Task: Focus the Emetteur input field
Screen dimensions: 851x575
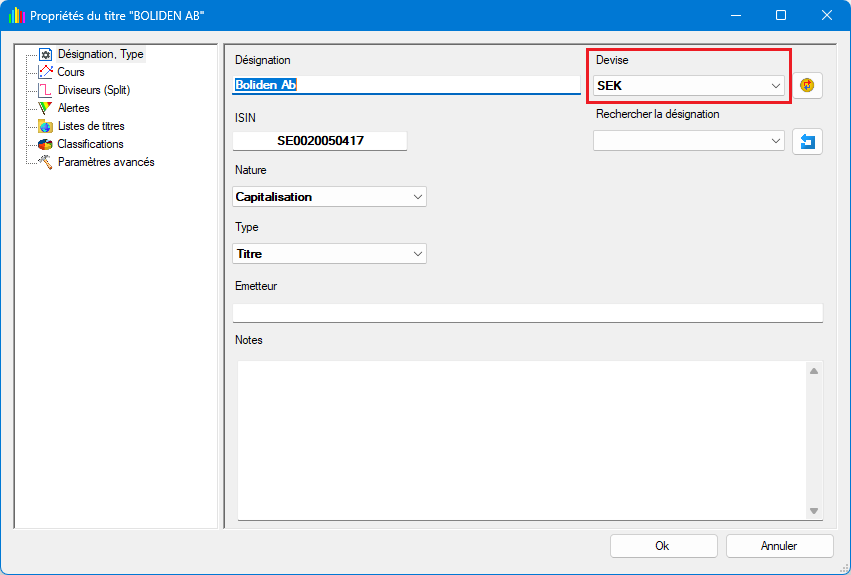Action: [x=527, y=313]
